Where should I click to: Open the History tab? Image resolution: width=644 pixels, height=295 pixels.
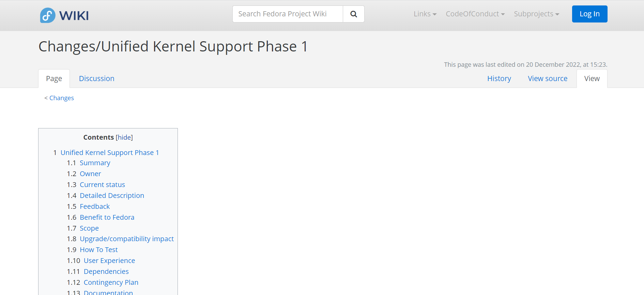pos(499,79)
